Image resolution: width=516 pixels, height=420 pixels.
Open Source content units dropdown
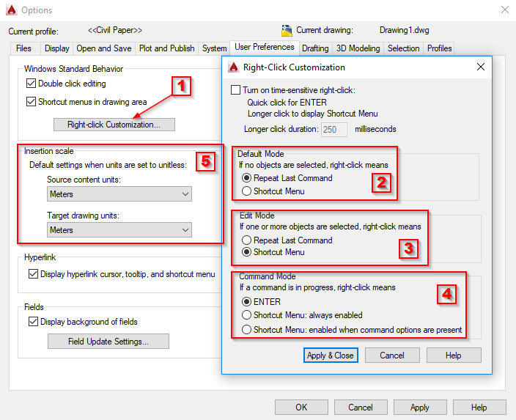(x=119, y=194)
